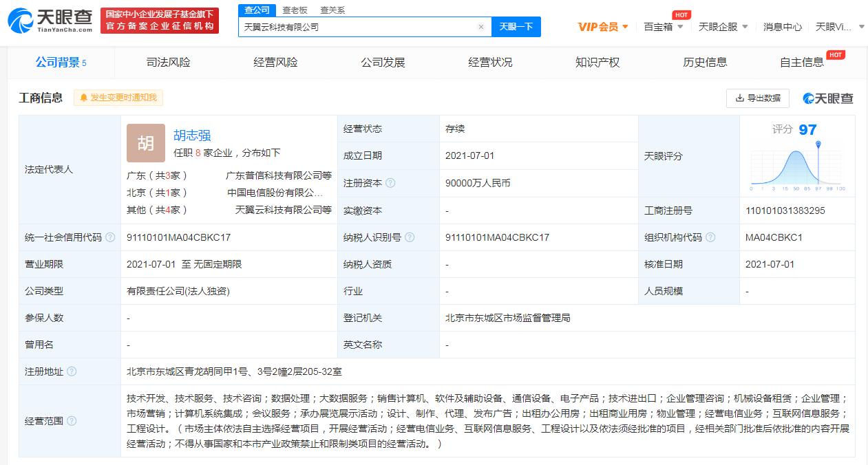Click the 组织机构代码 value MA04CBKC1
The image size is (868, 465).
pyautogui.click(x=774, y=237)
